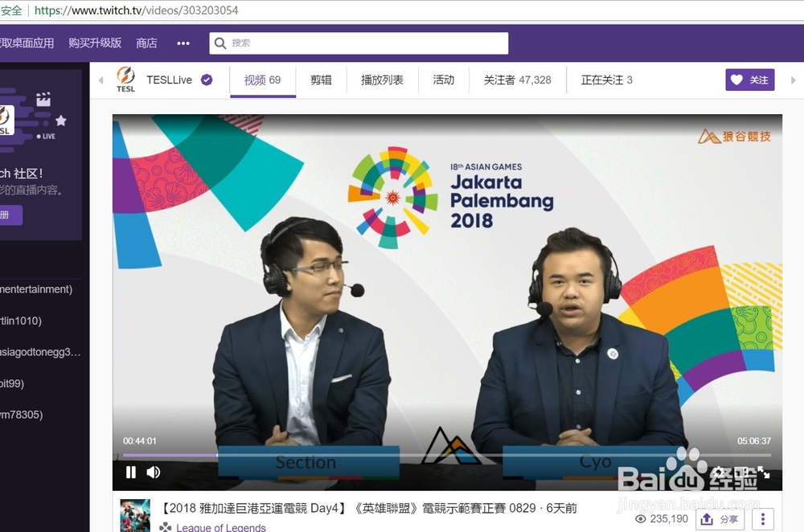Viewport: 804px width, 532px height.
Task: Mute the video volume speaker icon
Action: (x=154, y=472)
